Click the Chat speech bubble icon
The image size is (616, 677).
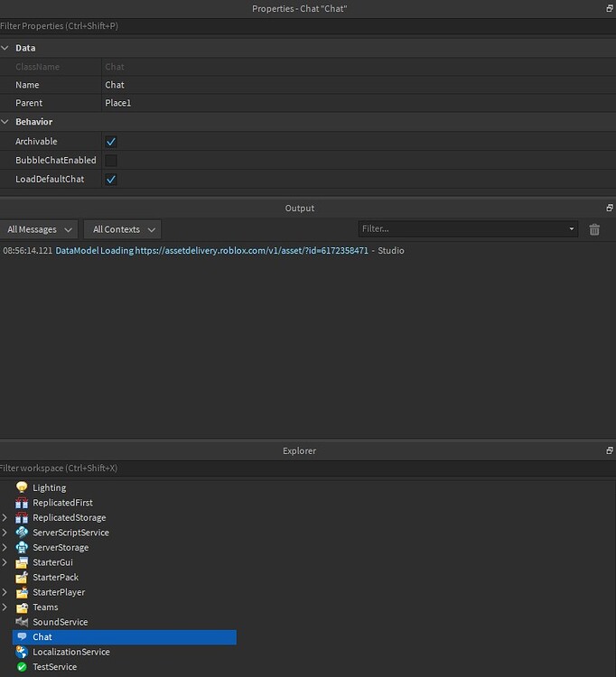tap(22, 637)
